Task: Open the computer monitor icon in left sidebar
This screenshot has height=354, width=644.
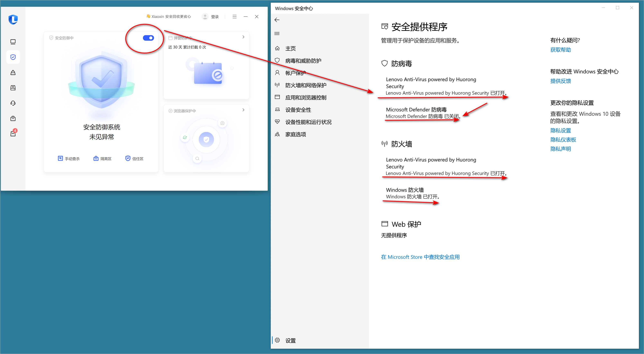Action: (13, 42)
